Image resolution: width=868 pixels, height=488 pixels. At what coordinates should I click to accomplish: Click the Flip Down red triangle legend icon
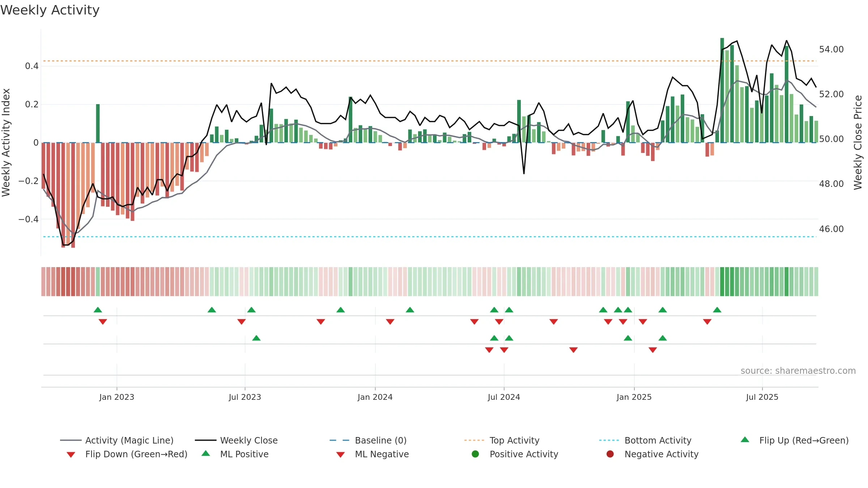[71, 455]
